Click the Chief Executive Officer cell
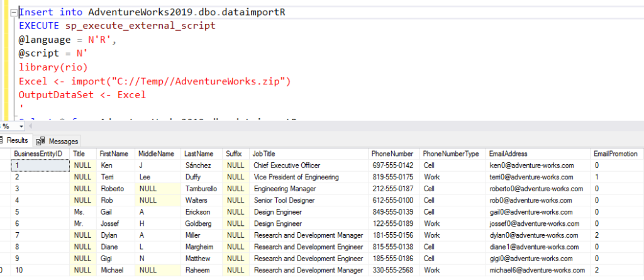This screenshot has height=280, width=644. (x=282, y=165)
